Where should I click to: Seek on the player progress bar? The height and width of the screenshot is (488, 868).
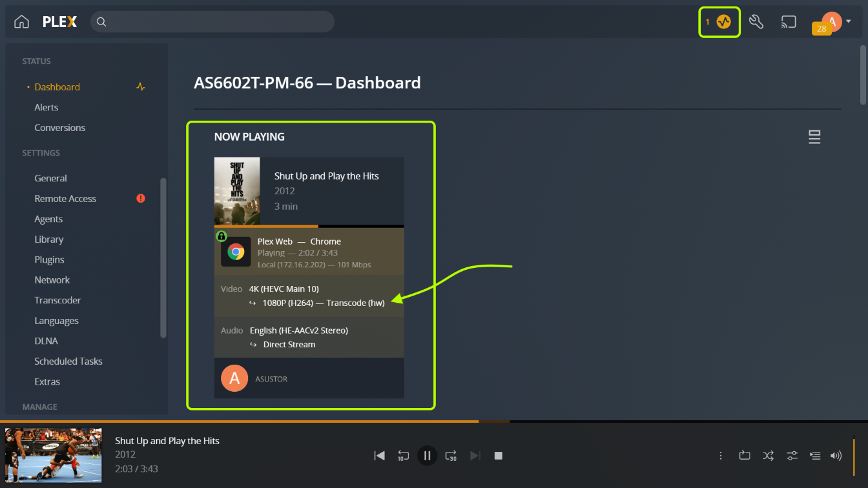pyautogui.click(x=434, y=422)
